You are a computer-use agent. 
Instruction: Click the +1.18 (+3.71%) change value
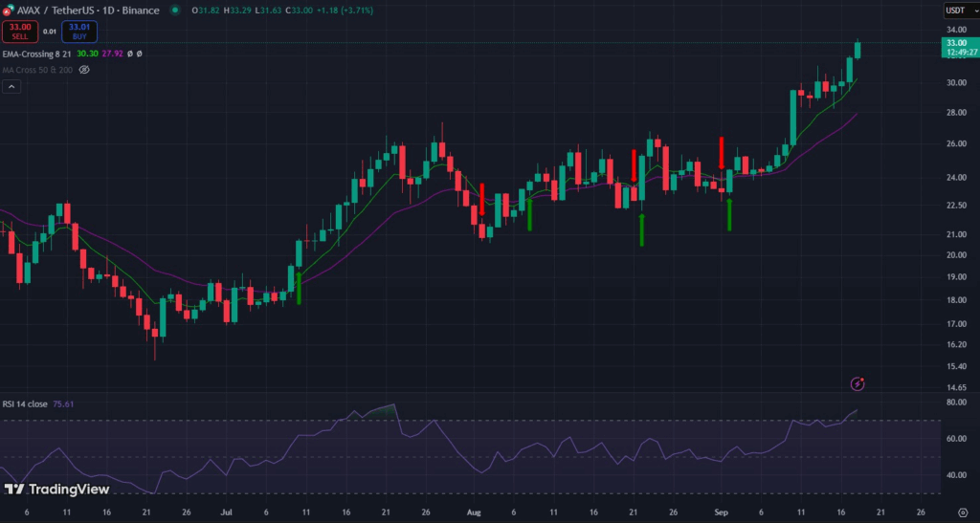click(x=345, y=10)
